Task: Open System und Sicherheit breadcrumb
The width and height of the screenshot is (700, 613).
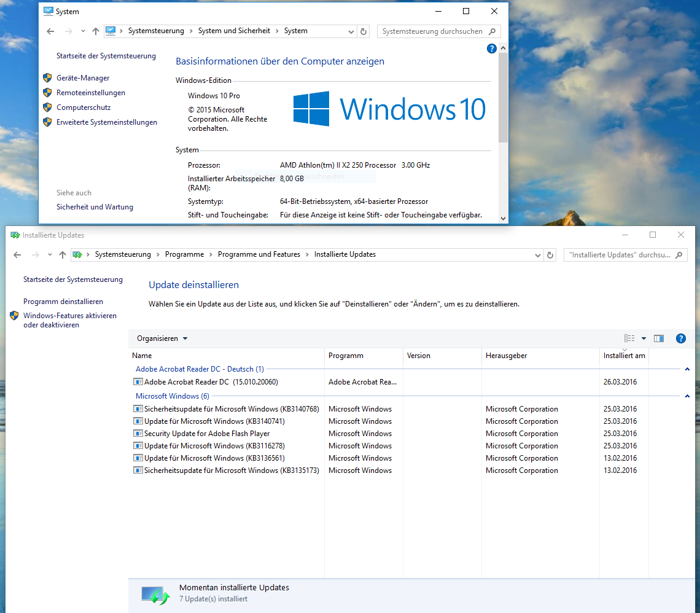Action: (x=234, y=31)
